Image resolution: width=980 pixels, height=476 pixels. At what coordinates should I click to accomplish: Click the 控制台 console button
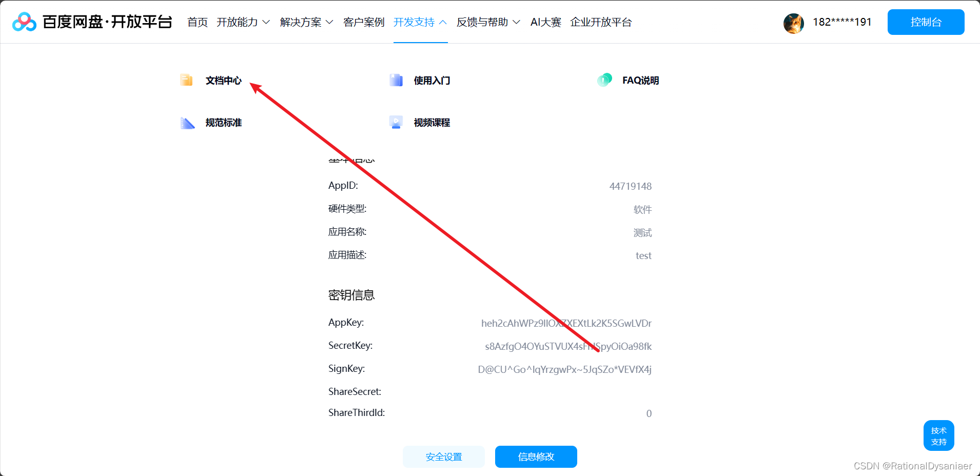point(926,22)
